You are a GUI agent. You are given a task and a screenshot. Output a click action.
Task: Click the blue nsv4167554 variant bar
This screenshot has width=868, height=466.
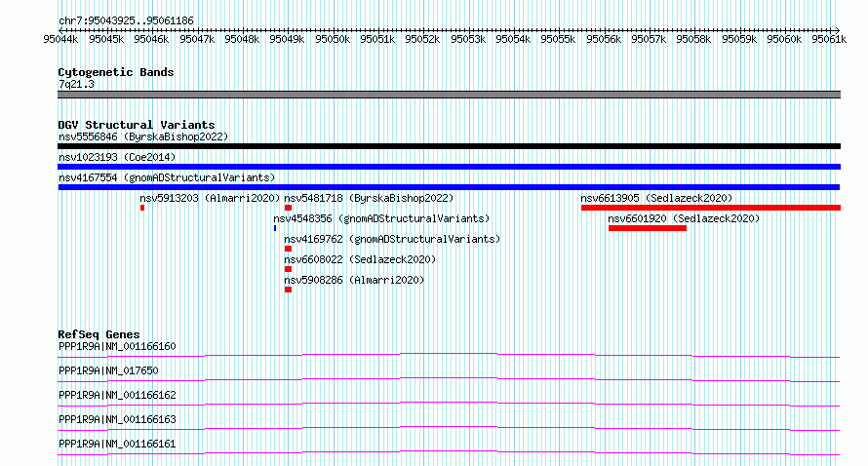[x=449, y=187]
